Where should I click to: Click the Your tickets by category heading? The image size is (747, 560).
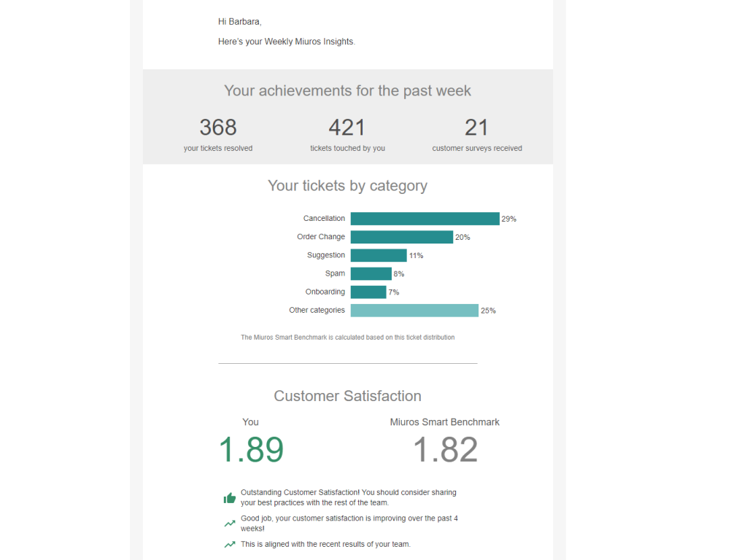[x=347, y=186]
